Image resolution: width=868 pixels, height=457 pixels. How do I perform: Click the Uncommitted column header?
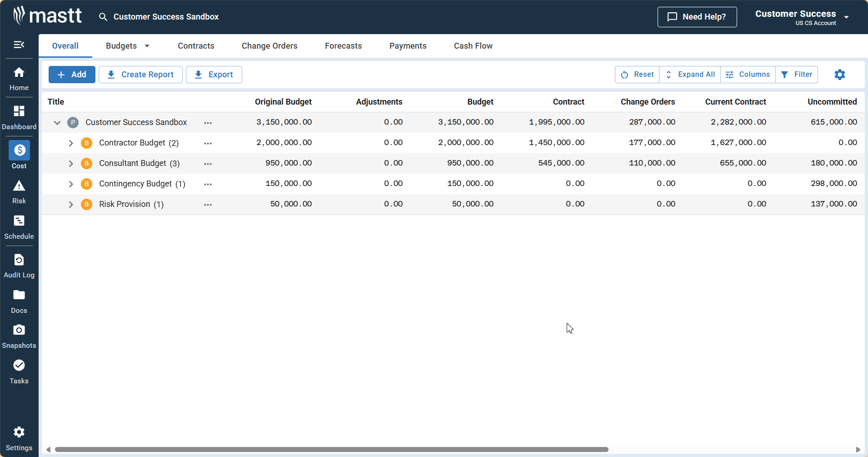pos(832,102)
